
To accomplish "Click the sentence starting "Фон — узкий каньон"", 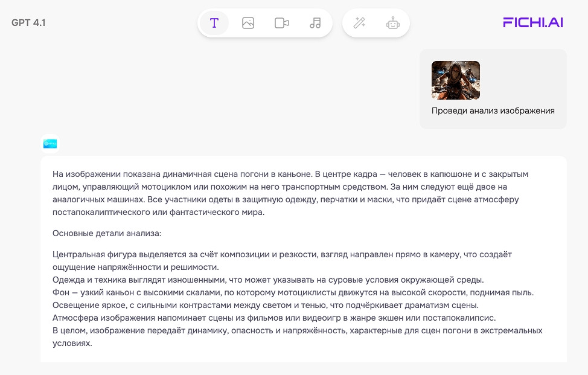I will (293, 292).
